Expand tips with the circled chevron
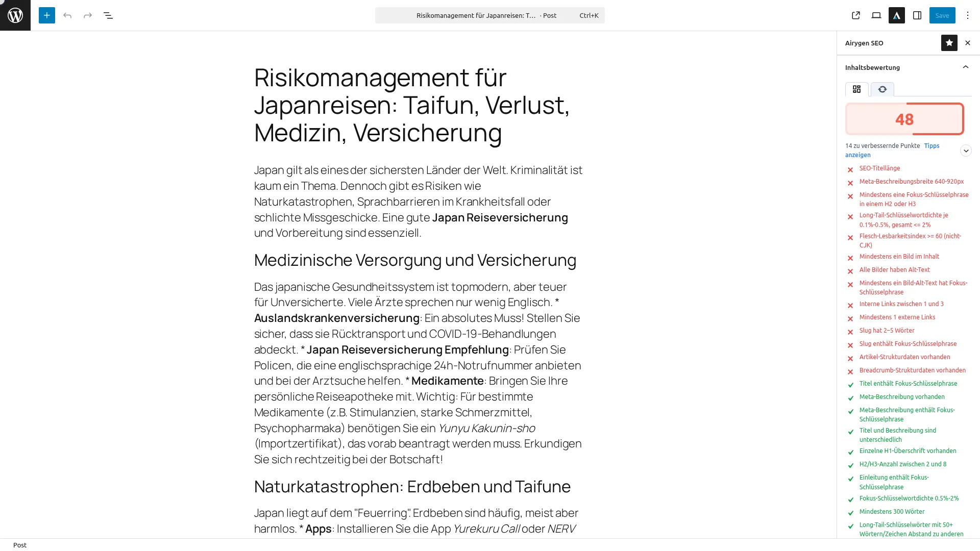This screenshot has width=980, height=551. [966, 151]
